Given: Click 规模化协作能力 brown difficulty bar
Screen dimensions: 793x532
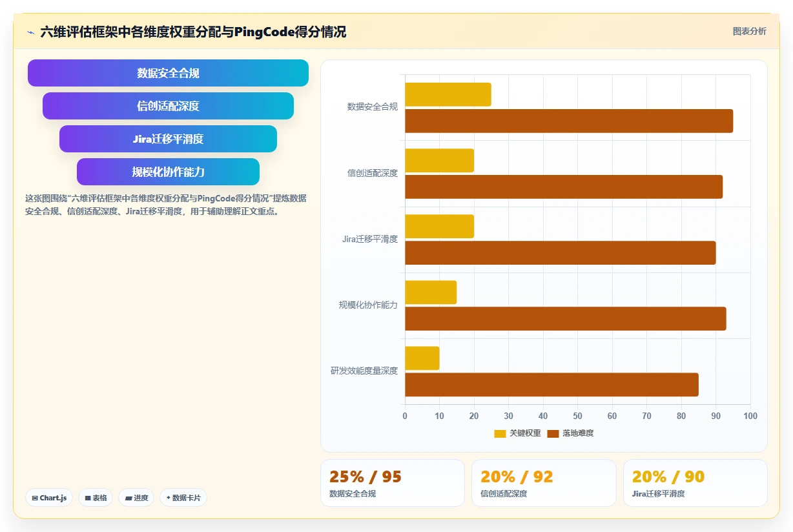Looking at the screenshot, I should [566, 318].
